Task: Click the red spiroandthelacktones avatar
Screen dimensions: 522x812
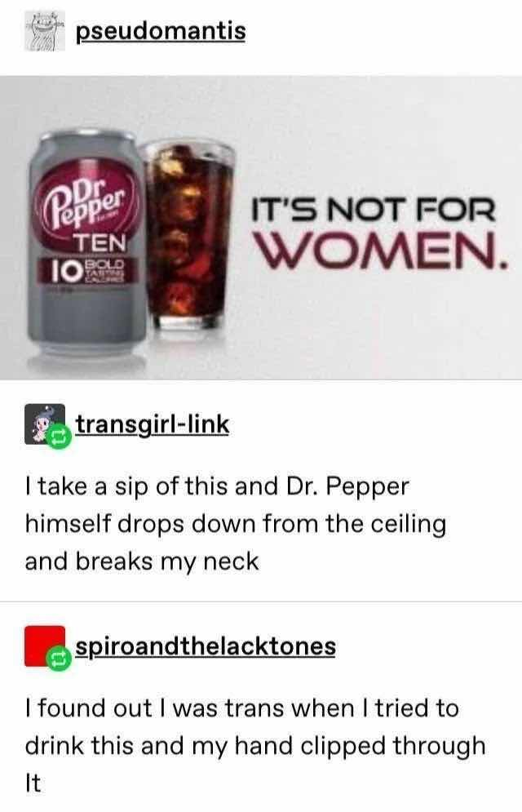Action: pos(45,646)
